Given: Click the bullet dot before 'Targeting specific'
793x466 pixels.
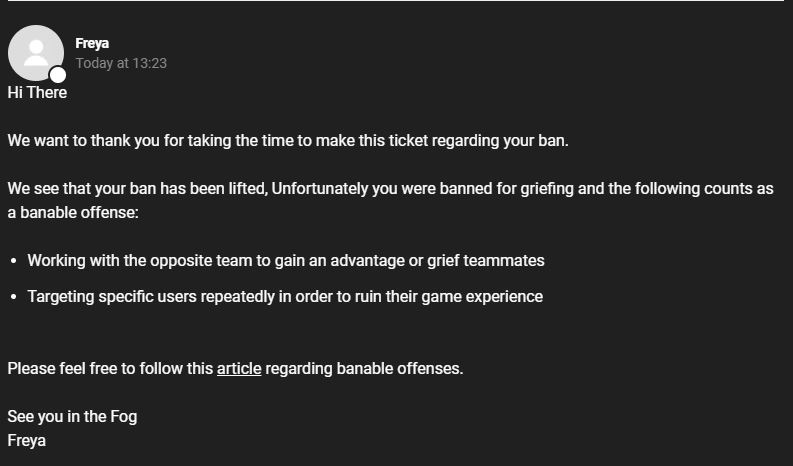Looking at the screenshot, I should 13,297.
